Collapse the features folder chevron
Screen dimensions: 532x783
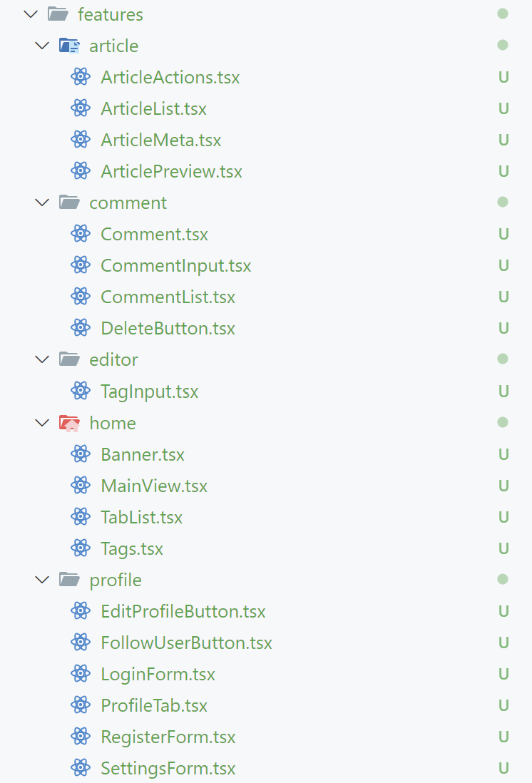tap(29, 14)
